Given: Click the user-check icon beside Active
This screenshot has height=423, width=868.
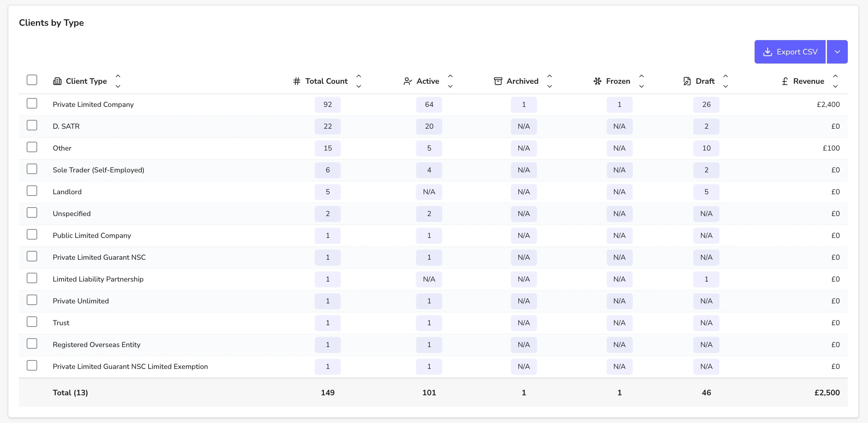Looking at the screenshot, I should pyautogui.click(x=408, y=81).
